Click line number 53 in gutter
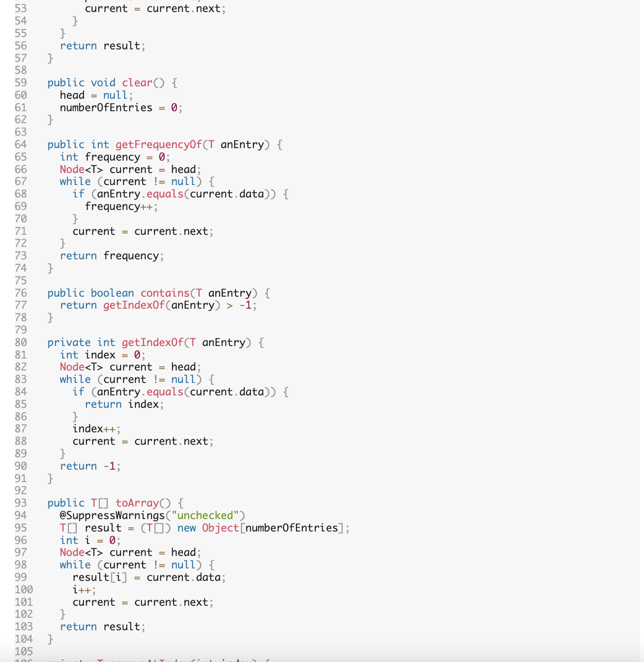 (x=21, y=9)
